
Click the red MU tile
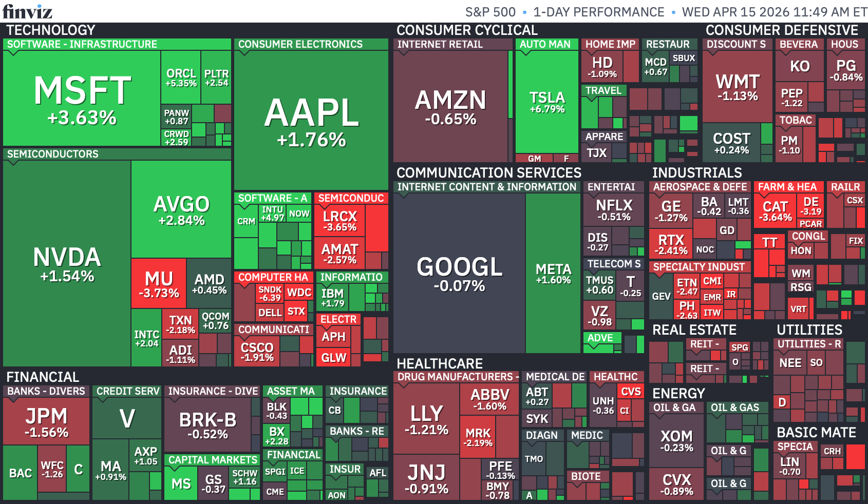159,283
